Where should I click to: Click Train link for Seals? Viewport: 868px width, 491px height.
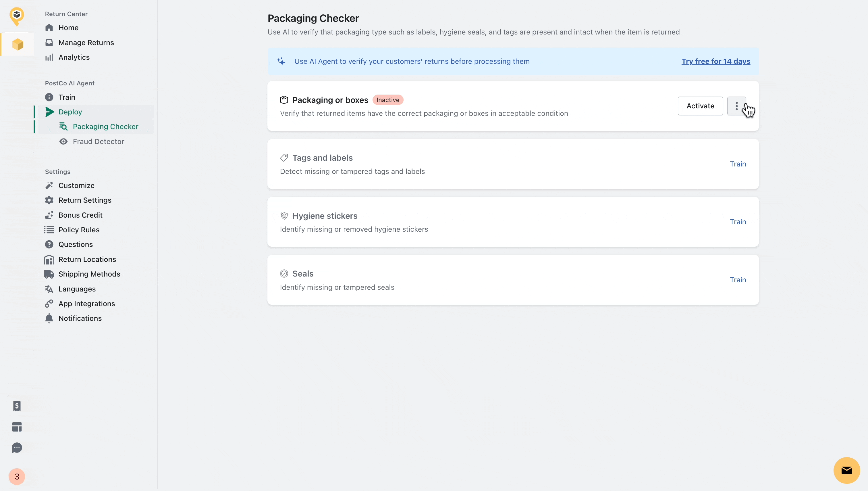738,280
